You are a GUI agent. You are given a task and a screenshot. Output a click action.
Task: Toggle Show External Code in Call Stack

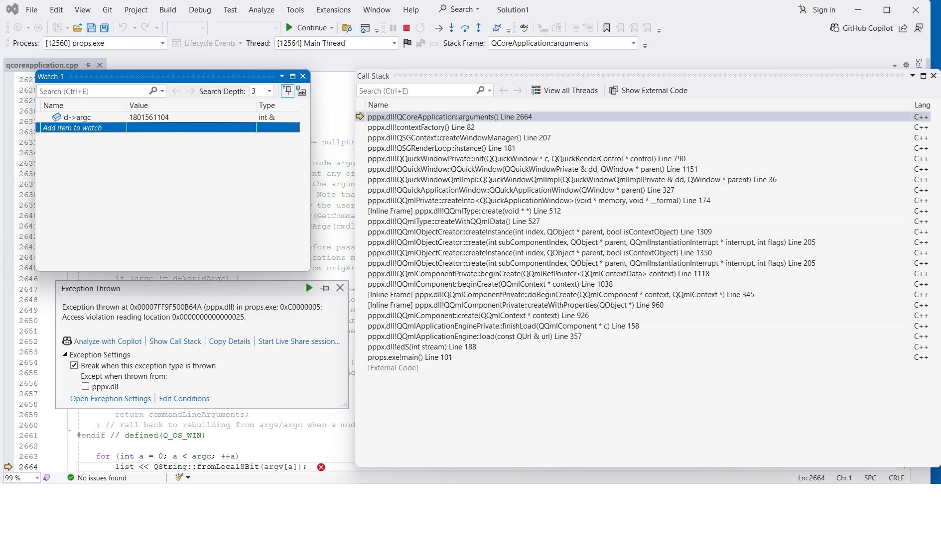click(648, 90)
